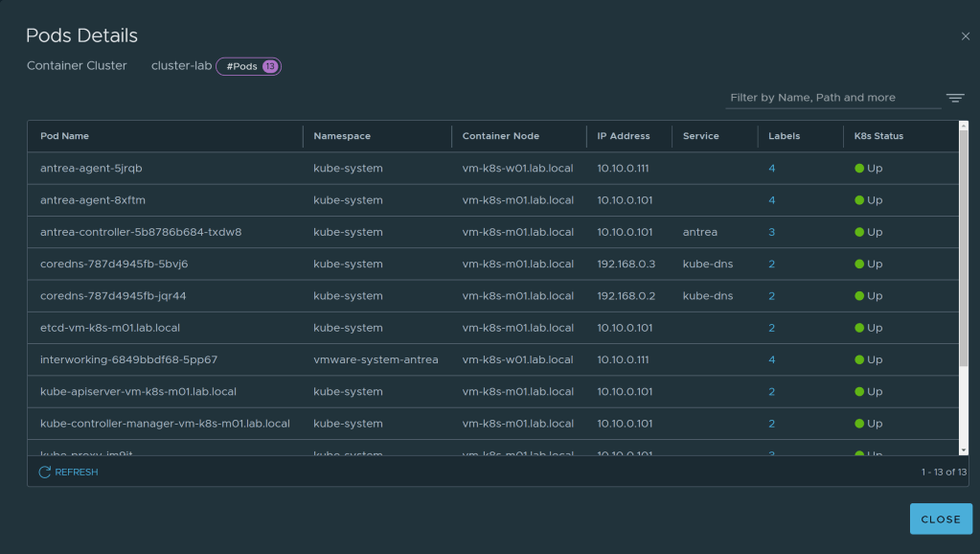Click green Up status icon for antrea-agent-5jrqb
The height and width of the screenshot is (554, 980).
tap(859, 169)
